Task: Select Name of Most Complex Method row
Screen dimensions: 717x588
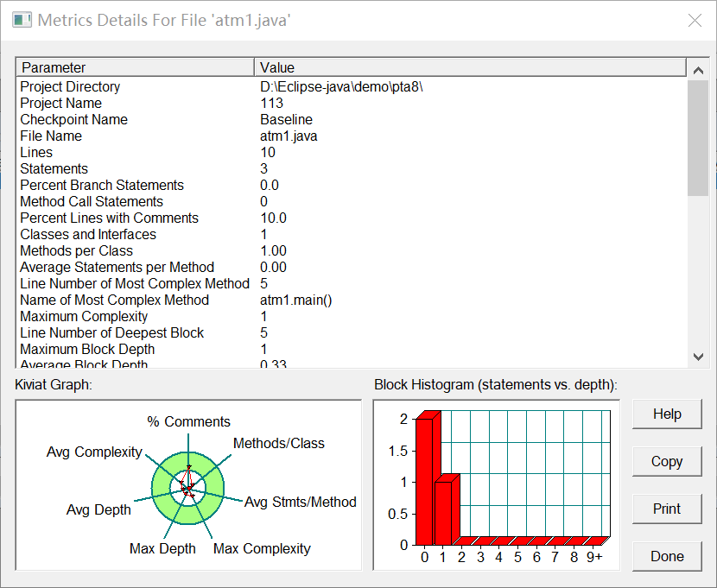Action: pyautogui.click(x=352, y=300)
